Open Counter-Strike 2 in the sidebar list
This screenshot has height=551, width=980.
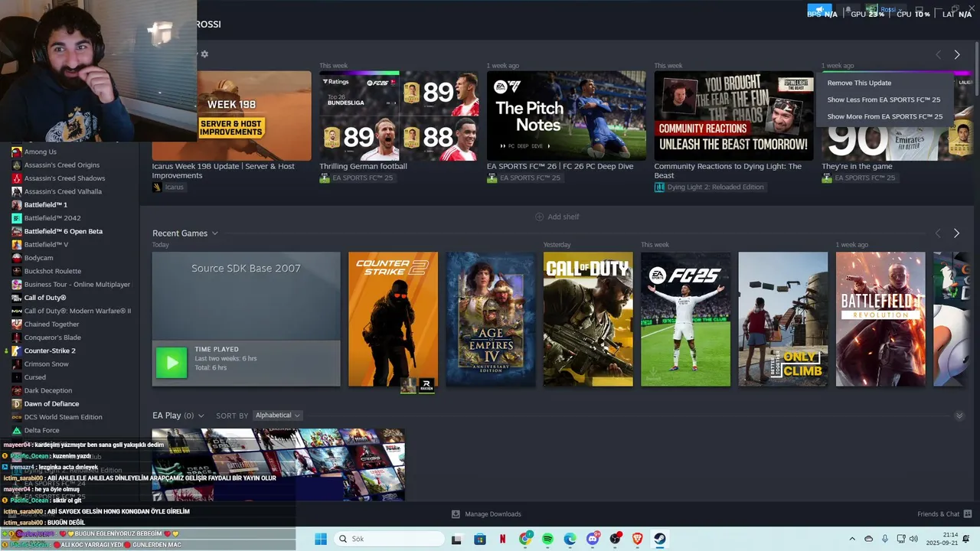click(50, 350)
